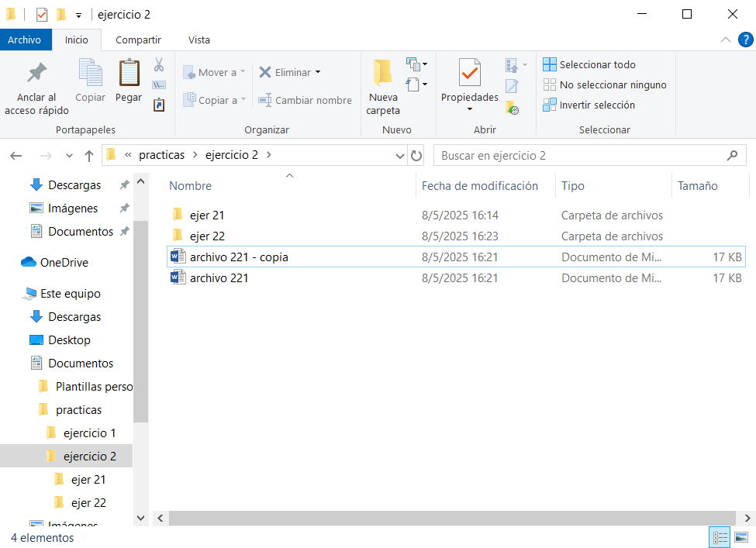Switch to the Vista ribbon tab
This screenshot has height=548, width=756.
coord(198,40)
